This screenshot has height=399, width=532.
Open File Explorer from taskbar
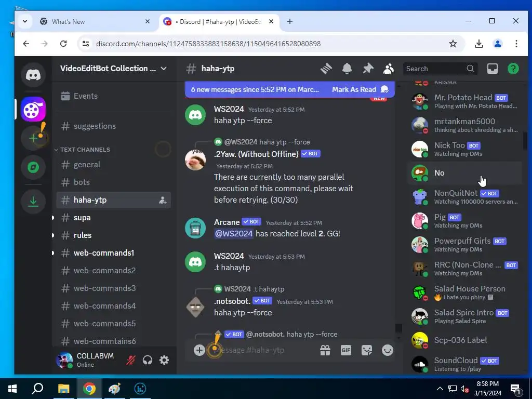coord(63,389)
